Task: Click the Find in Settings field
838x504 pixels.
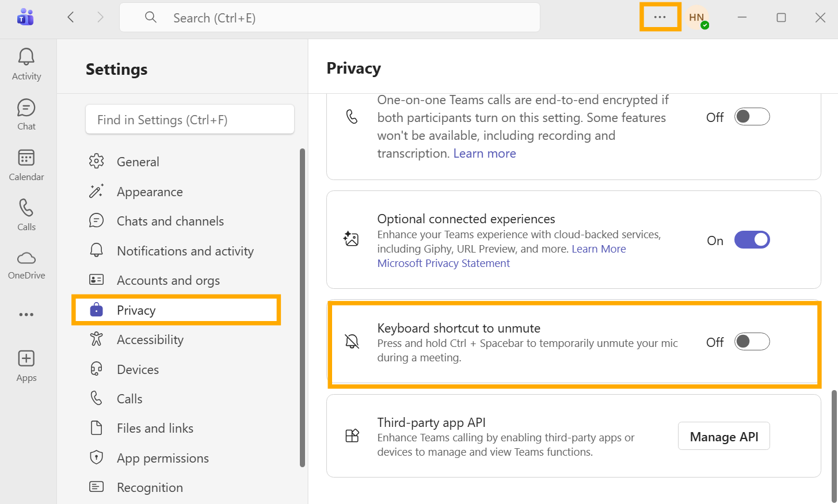Action: point(190,120)
